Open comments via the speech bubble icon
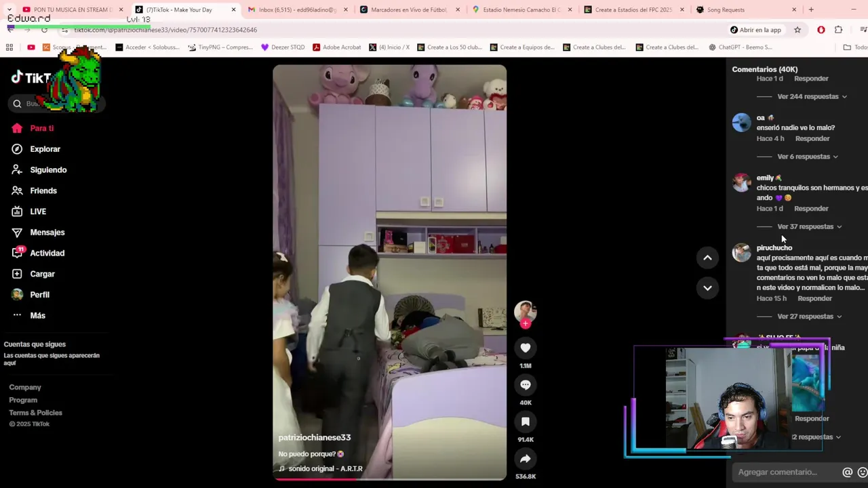 click(x=525, y=384)
